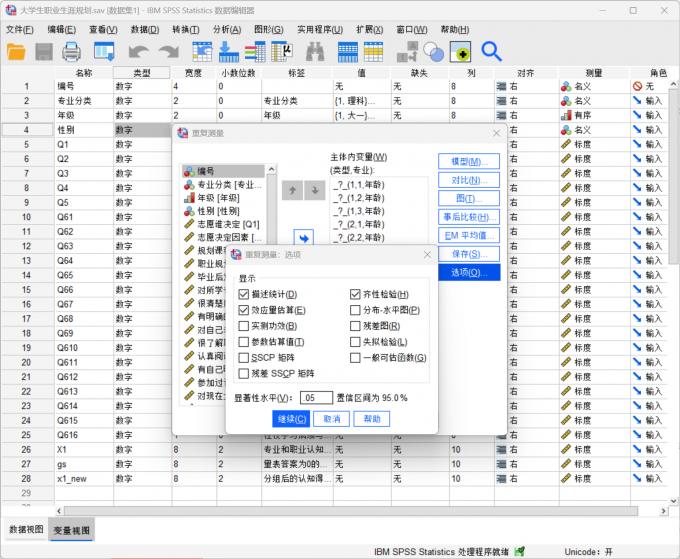Click the Print toolbar icon
This screenshot has width=680, height=559.
[72, 51]
